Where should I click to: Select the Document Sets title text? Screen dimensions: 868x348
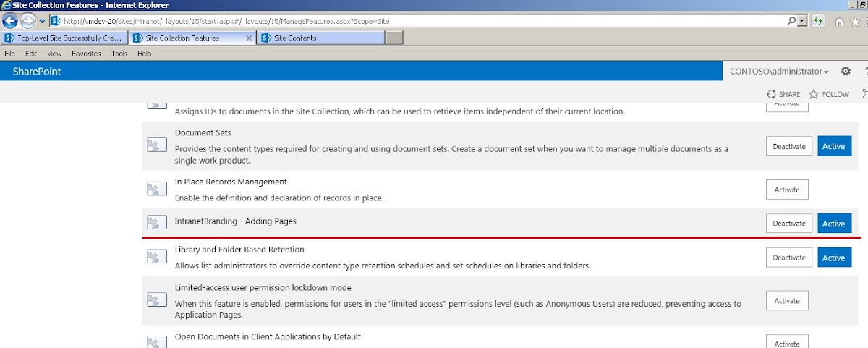tap(203, 133)
